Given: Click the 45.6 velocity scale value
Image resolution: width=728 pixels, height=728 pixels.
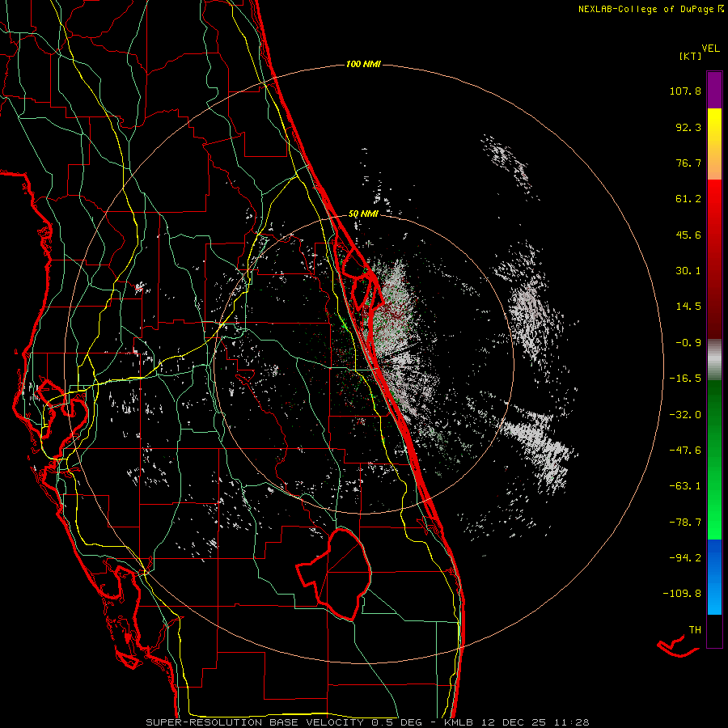Looking at the screenshot, I should (x=688, y=235).
